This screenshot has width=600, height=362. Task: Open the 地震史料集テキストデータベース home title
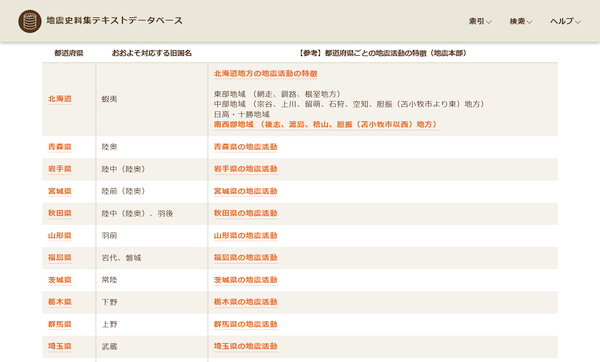point(114,20)
